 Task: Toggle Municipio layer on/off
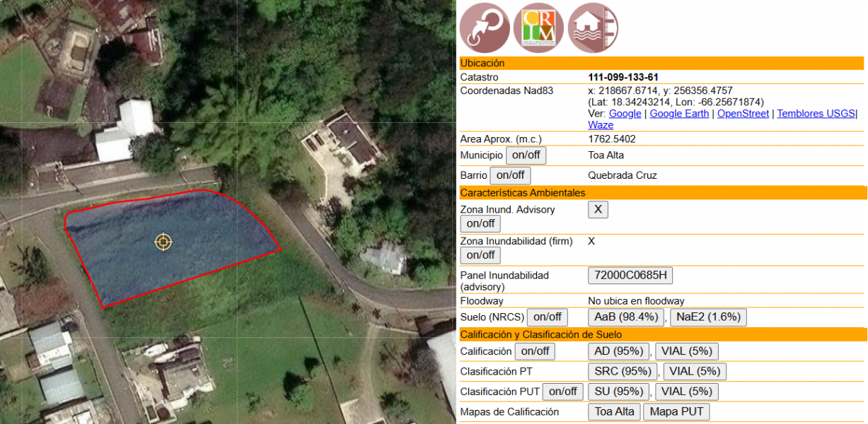pyautogui.click(x=526, y=155)
